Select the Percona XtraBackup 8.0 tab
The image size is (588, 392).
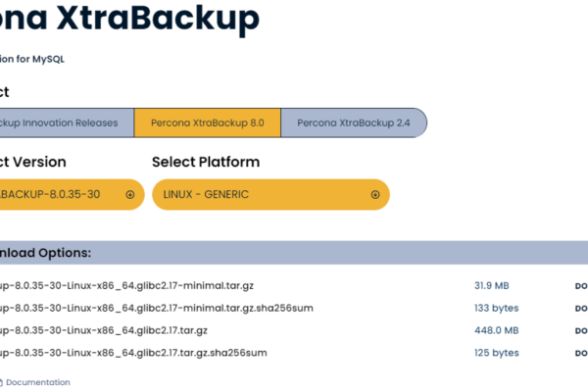click(x=208, y=122)
